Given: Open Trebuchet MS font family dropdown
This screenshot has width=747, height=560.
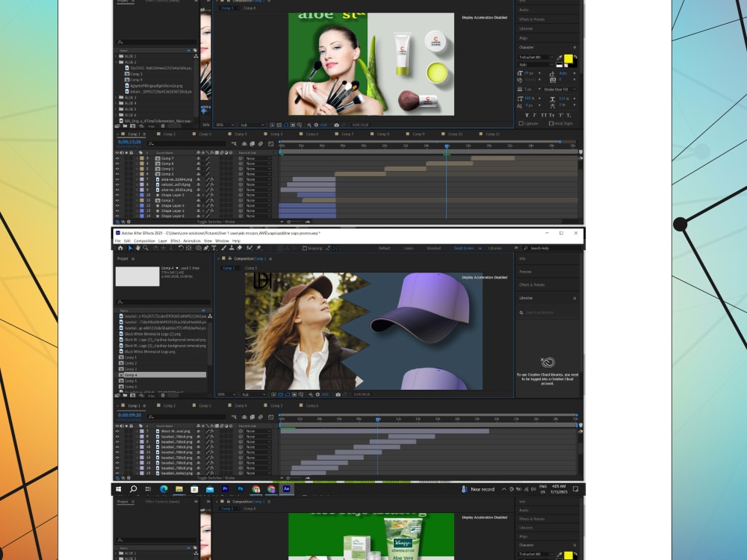Looking at the screenshot, I should (536, 57).
